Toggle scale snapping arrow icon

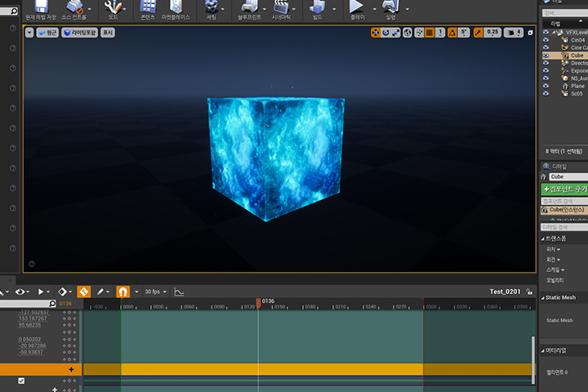coord(478,33)
